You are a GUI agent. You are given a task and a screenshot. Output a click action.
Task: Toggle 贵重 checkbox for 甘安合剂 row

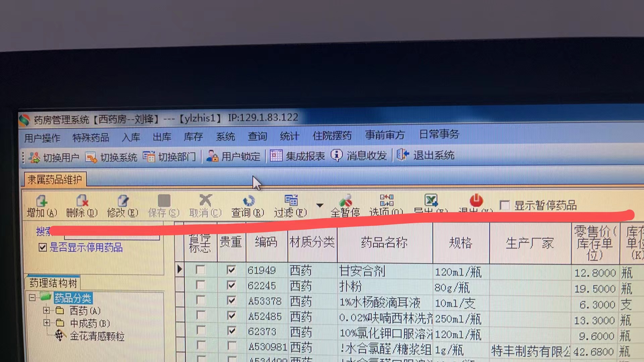(x=231, y=270)
